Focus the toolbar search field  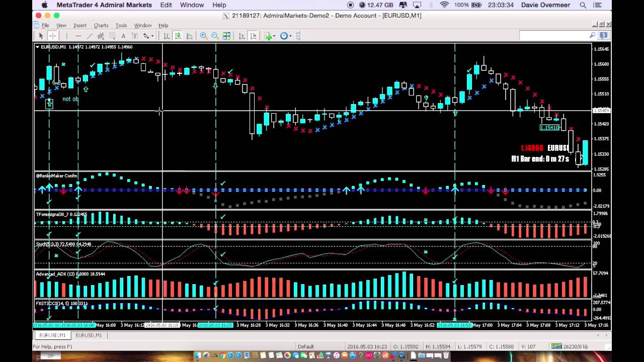553,35
